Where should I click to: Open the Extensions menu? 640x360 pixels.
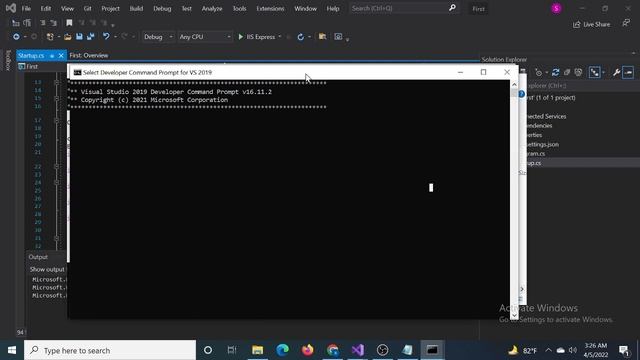270,9
